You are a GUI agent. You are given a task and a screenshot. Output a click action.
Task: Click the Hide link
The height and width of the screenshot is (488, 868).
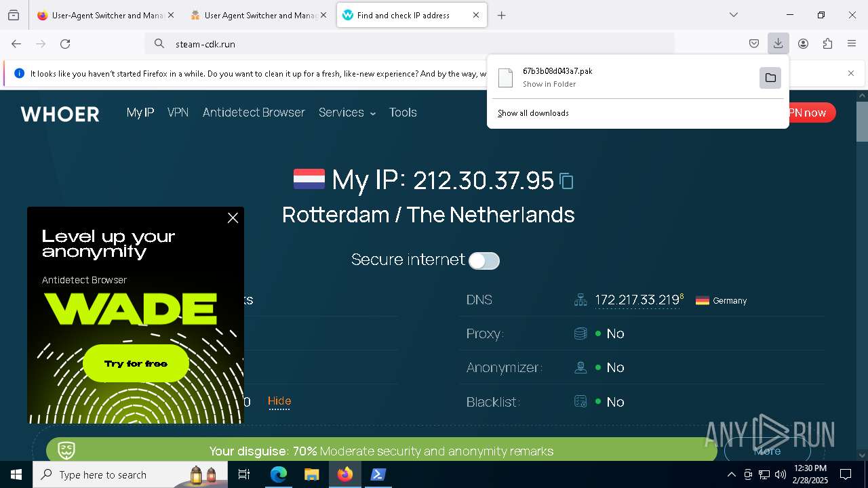coord(279,401)
